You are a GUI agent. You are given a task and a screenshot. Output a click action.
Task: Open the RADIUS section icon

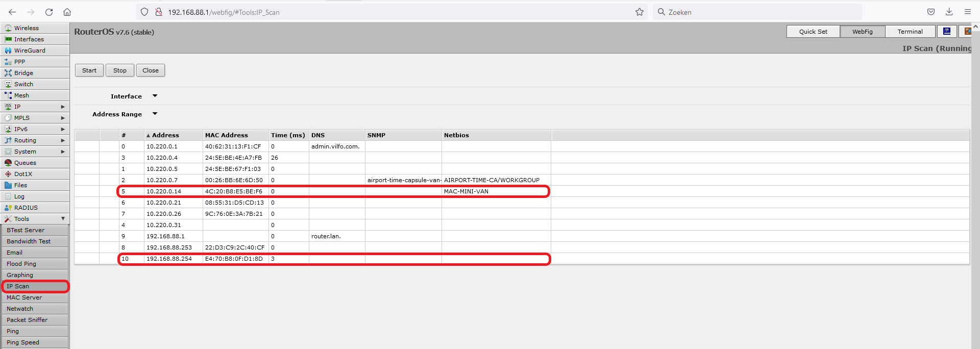[8, 208]
